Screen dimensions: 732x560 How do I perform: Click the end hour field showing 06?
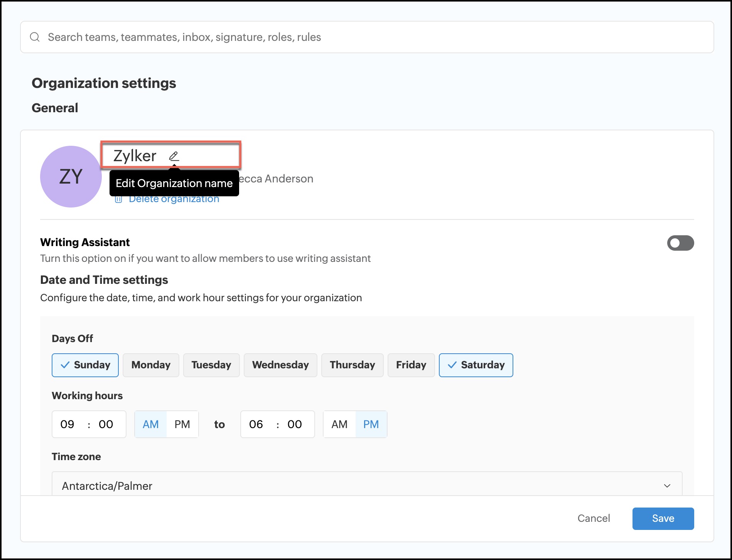pyautogui.click(x=256, y=424)
